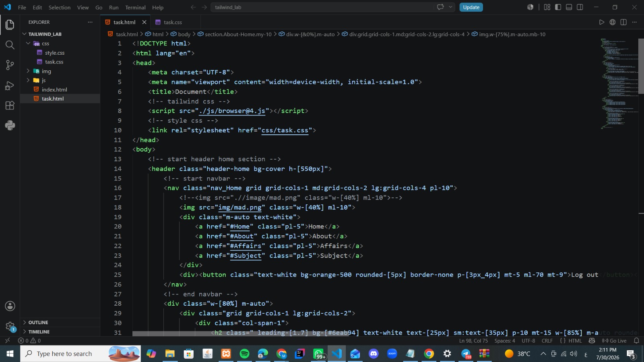Viewport: 644px width, 362px height.
Task: Expand the js folder
Action: coord(43,80)
